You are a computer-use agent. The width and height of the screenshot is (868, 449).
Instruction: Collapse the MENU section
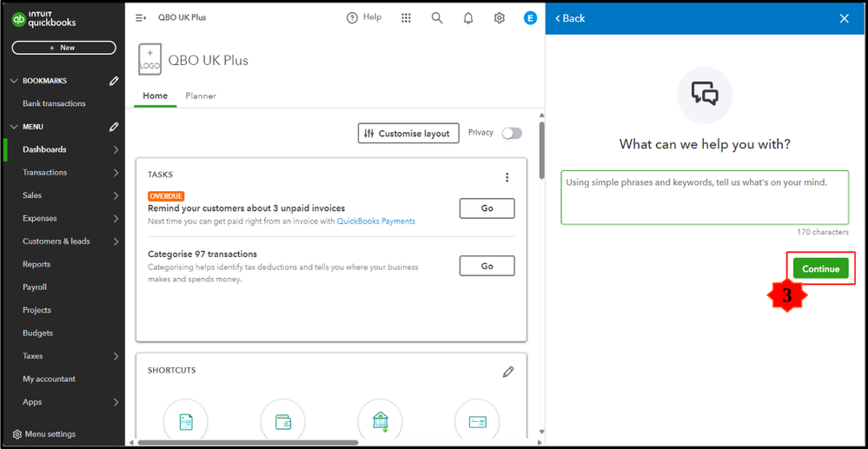point(15,127)
